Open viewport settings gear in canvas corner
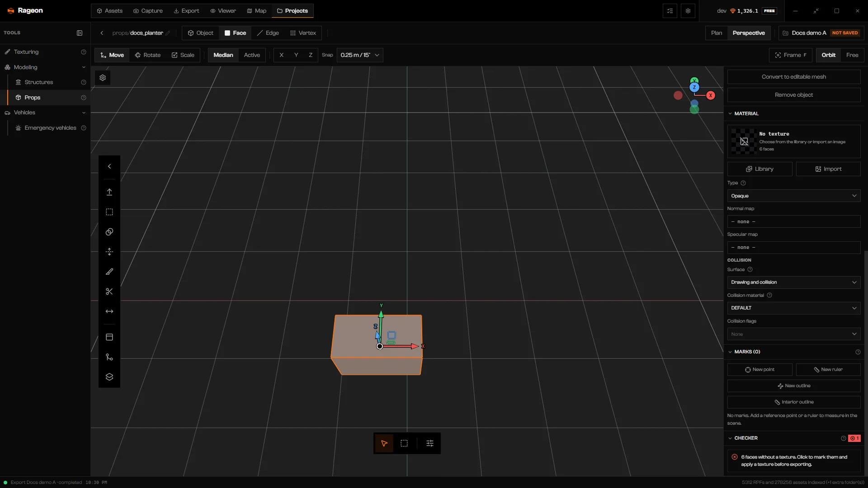The height and width of the screenshot is (488, 868). point(103,78)
